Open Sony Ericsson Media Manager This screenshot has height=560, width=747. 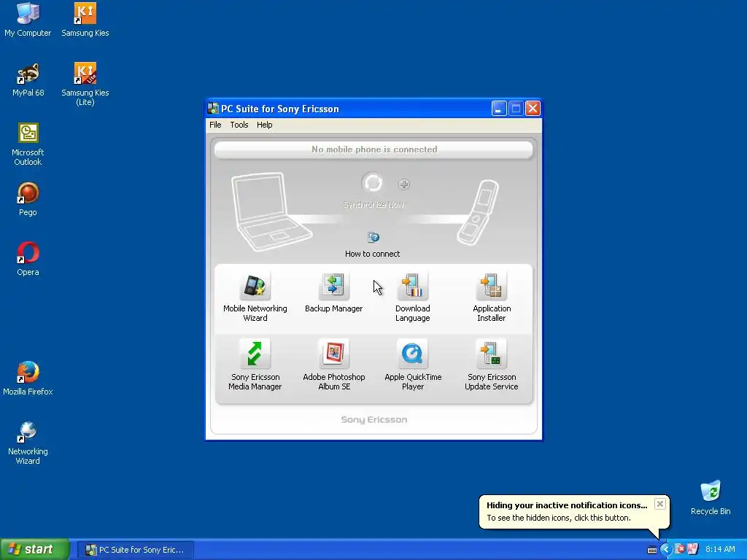(x=255, y=365)
